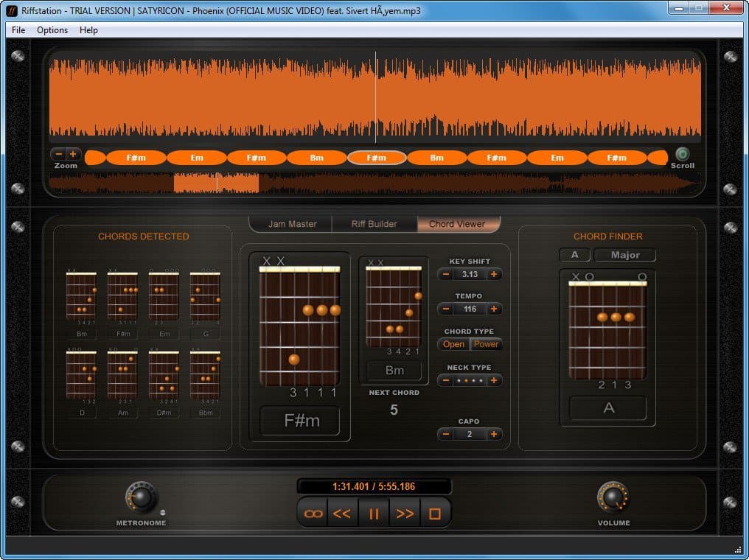Fast-forward using the double-arrow icon
749x560 pixels.
pos(404,512)
